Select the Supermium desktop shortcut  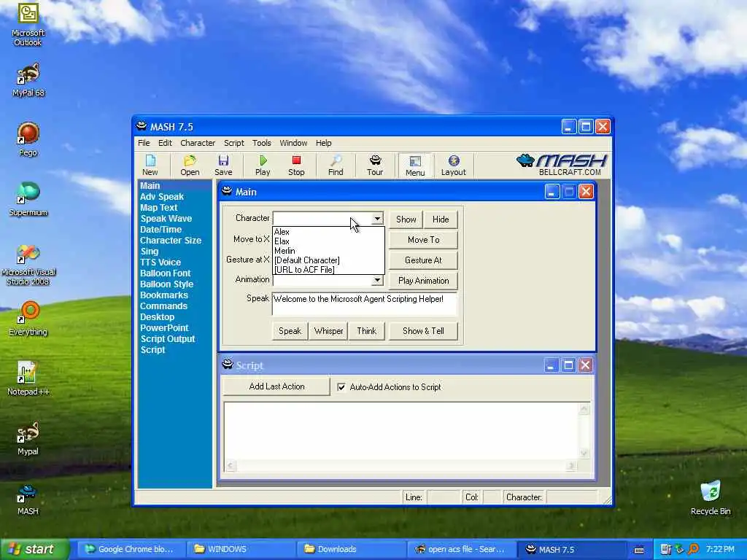pyautogui.click(x=28, y=199)
